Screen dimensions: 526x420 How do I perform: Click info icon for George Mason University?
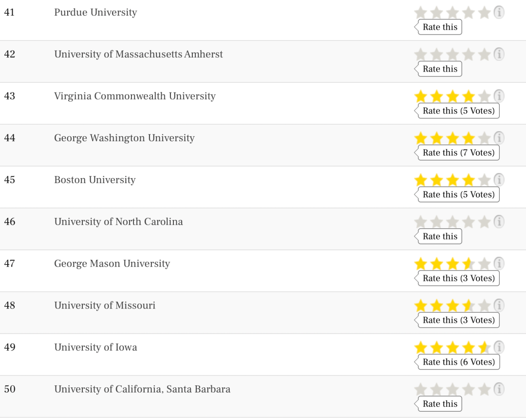(x=499, y=263)
